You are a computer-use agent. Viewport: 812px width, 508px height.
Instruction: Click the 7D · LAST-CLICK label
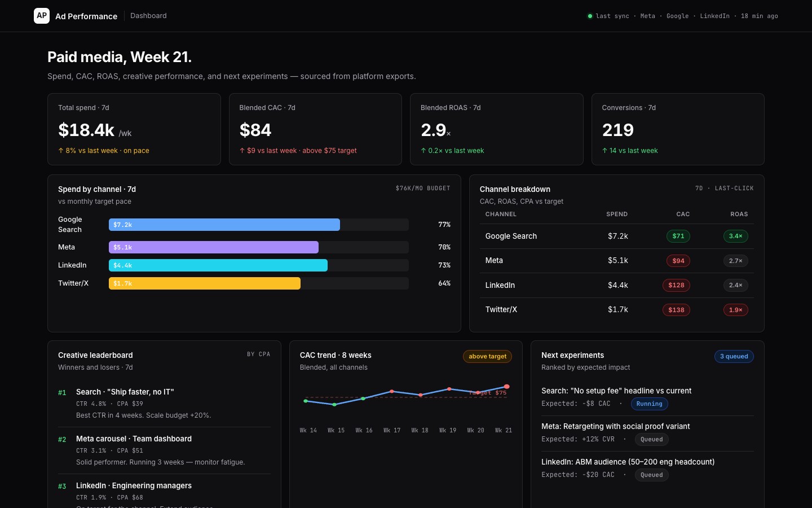(725, 189)
